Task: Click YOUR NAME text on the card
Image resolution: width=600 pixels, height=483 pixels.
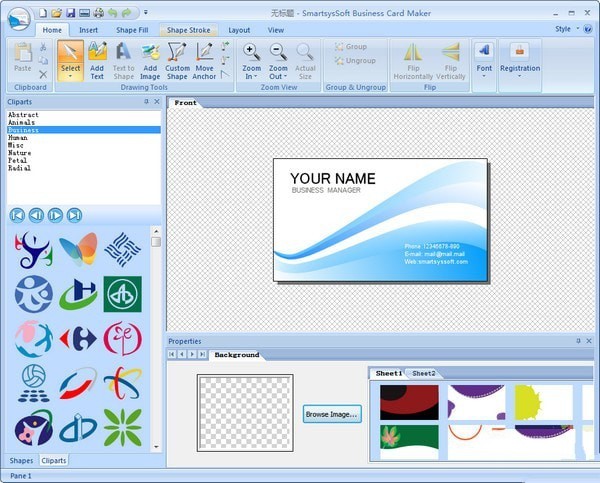Action: [333, 179]
